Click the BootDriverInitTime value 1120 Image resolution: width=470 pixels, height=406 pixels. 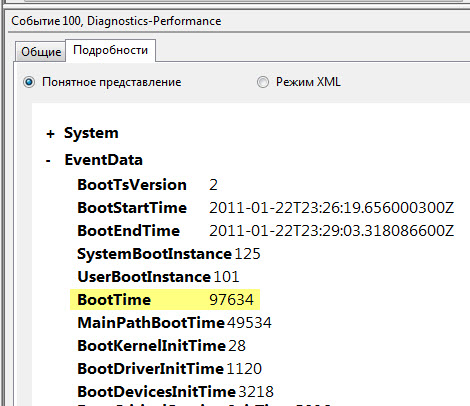[244, 369]
